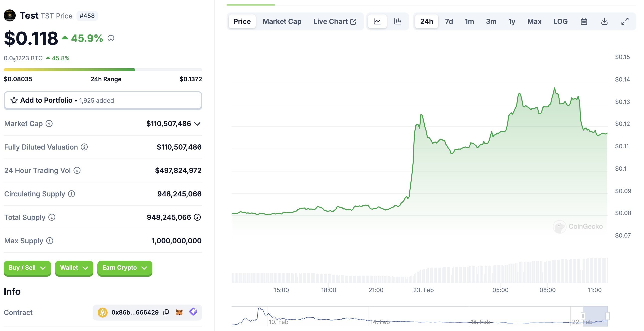Toggle the LOG scale option
Image resolution: width=644 pixels, height=331 pixels.
(x=560, y=21)
